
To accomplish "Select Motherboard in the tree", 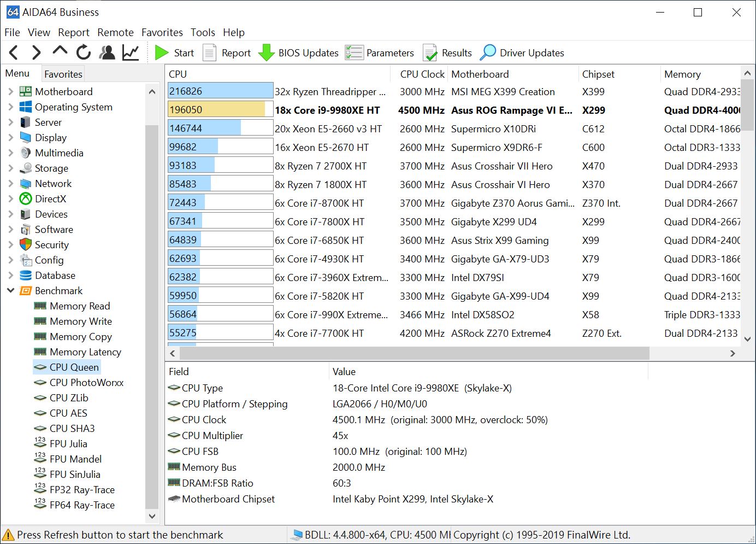I will 63,91.
